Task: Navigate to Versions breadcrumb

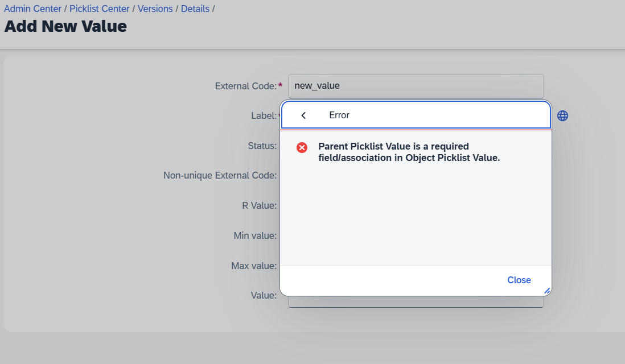Action: tap(155, 9)
